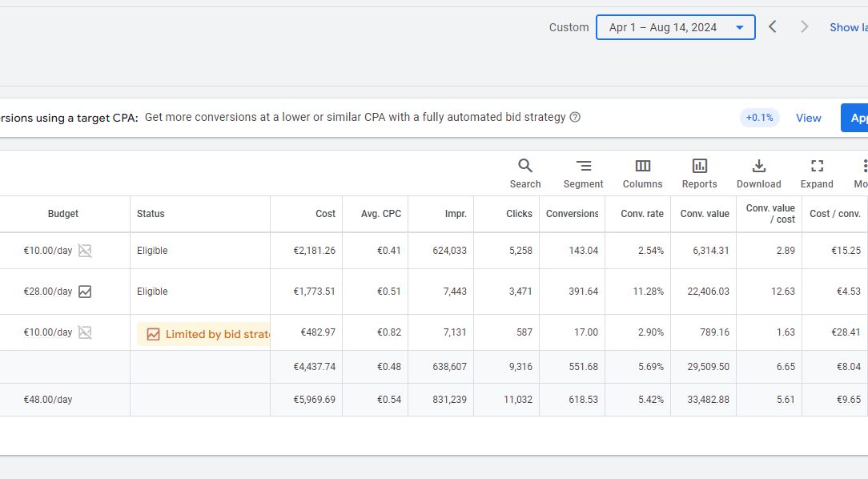868x479 pixels.
Task: Open the Reports menu
Action: [699, 173]
